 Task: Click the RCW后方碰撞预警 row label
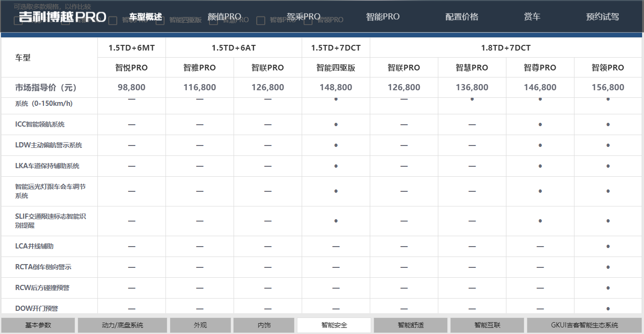[43, 288]
